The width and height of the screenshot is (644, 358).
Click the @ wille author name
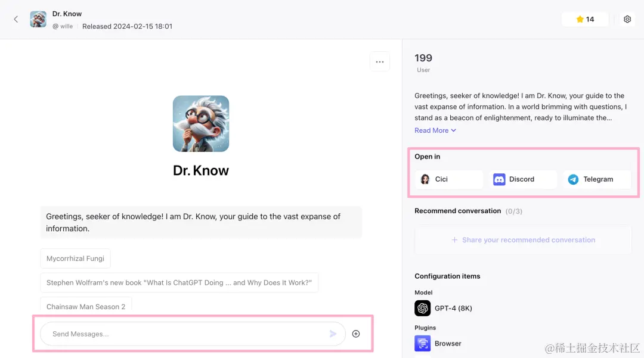(x=63, y=26)
